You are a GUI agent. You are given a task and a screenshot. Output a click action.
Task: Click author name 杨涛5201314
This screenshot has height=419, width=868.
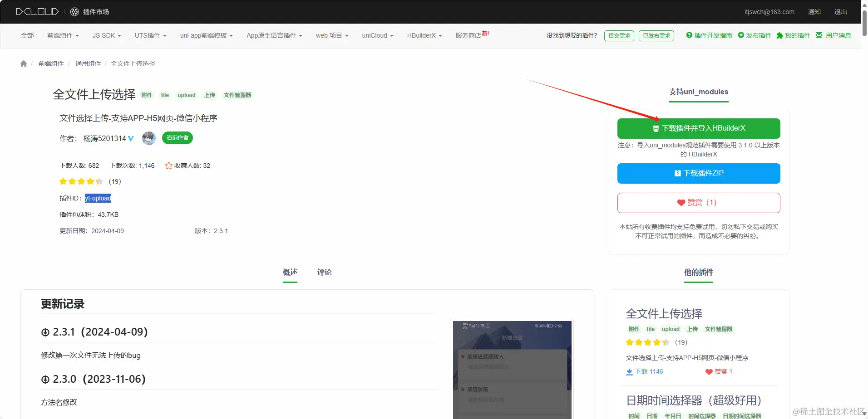[105, 138]
